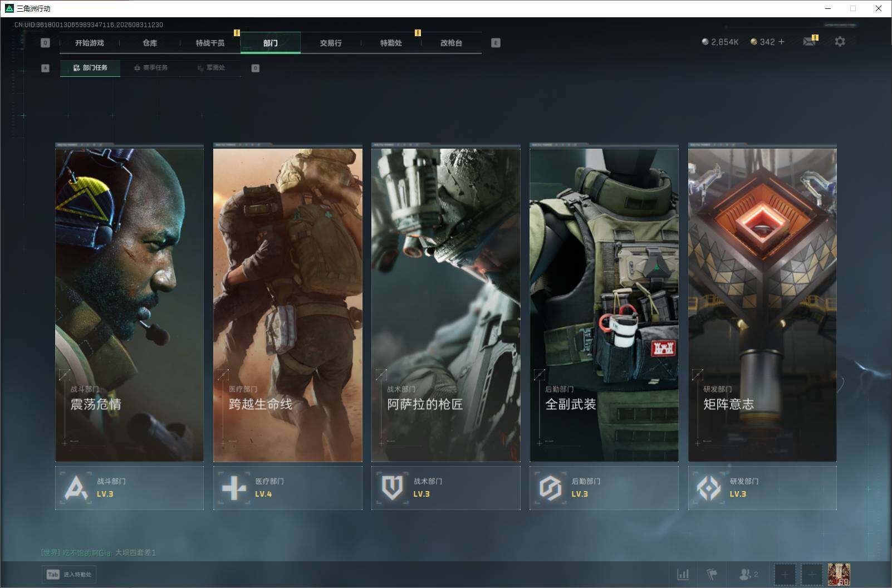Image resolution: width=892 pixels, height=588 pixels.
Task: Click the E key navigation hint icon
Action: 496,43
